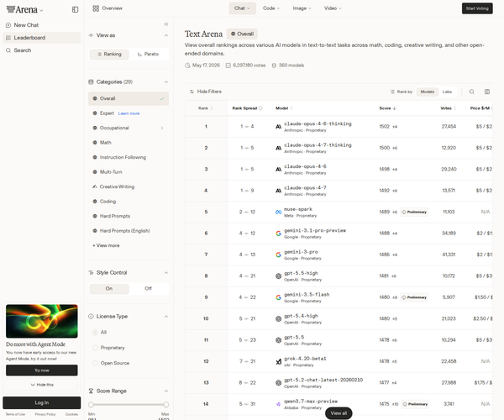This screenshot has height=420, width=504.
Task: Open the Chat dropdown tab
Action: click(x=242, y=8)
